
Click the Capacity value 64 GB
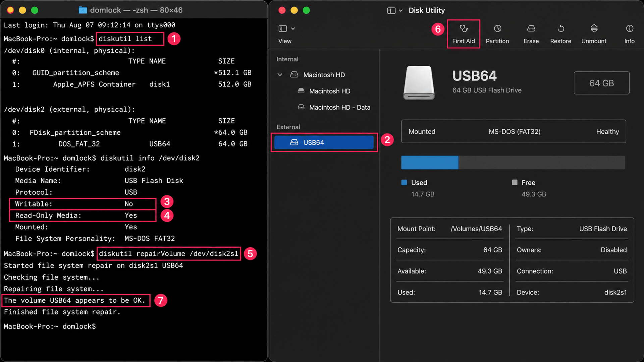coord(492,250)
